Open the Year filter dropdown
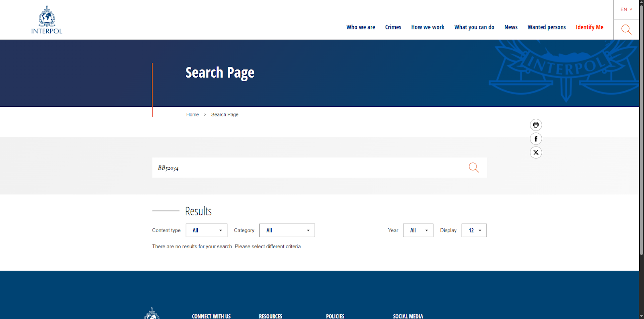The width and height of the screenshot is (644, 319). pyautogui.click(x=418, y=230)
